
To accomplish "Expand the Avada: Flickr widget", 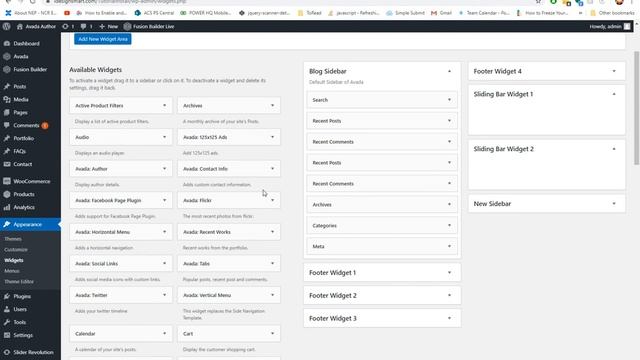I will (x=272, y=200).
